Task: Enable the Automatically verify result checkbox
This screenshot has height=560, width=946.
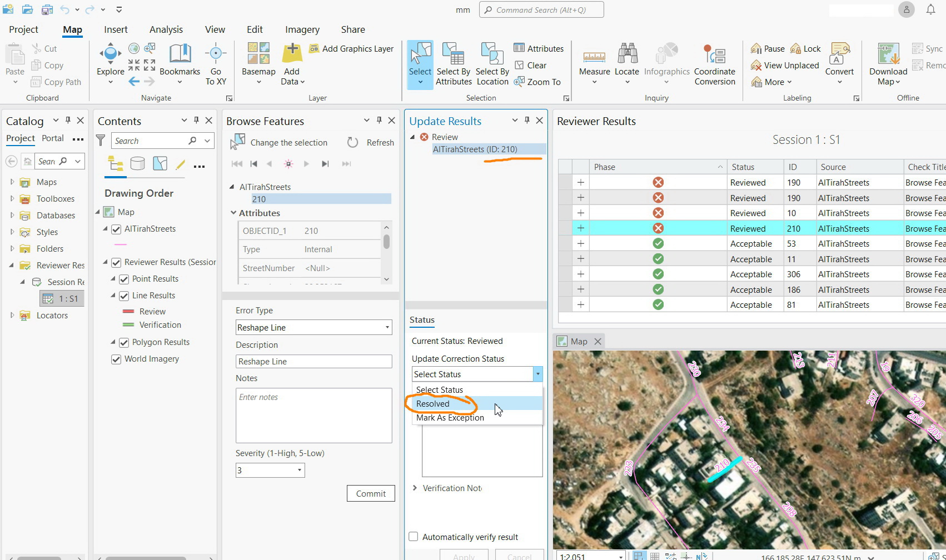Action: [x=414, y=536]
